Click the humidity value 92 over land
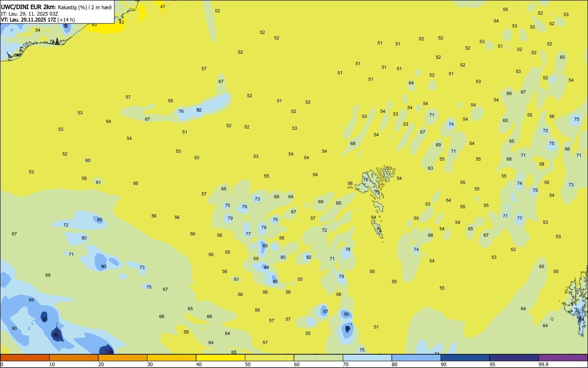Image resolution: width=588 pixels, height=368 pixels. (66, 26)
